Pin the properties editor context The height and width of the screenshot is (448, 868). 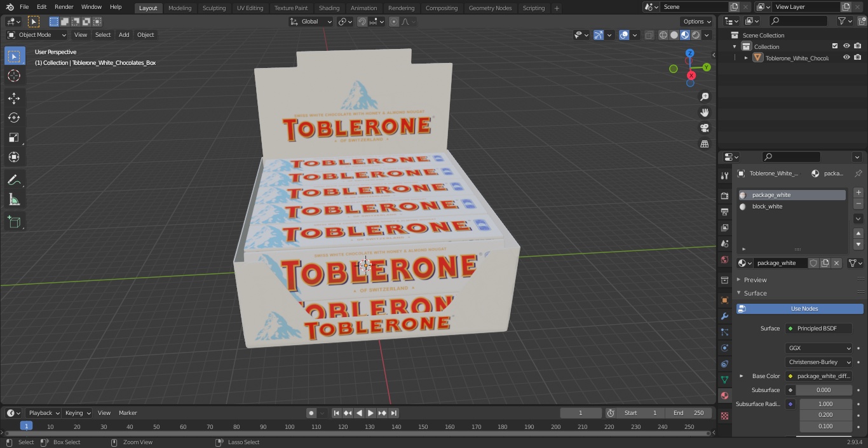click(858, 173)
